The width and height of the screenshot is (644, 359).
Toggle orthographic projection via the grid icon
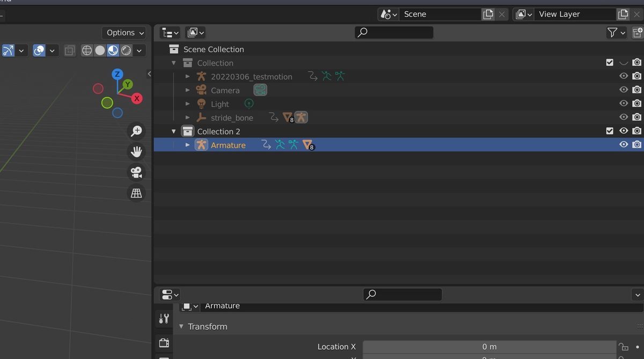click(136, 193)
